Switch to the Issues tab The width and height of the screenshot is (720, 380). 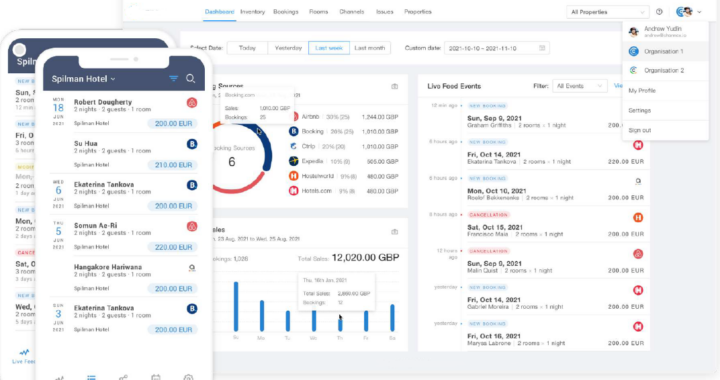coord(385,12)
